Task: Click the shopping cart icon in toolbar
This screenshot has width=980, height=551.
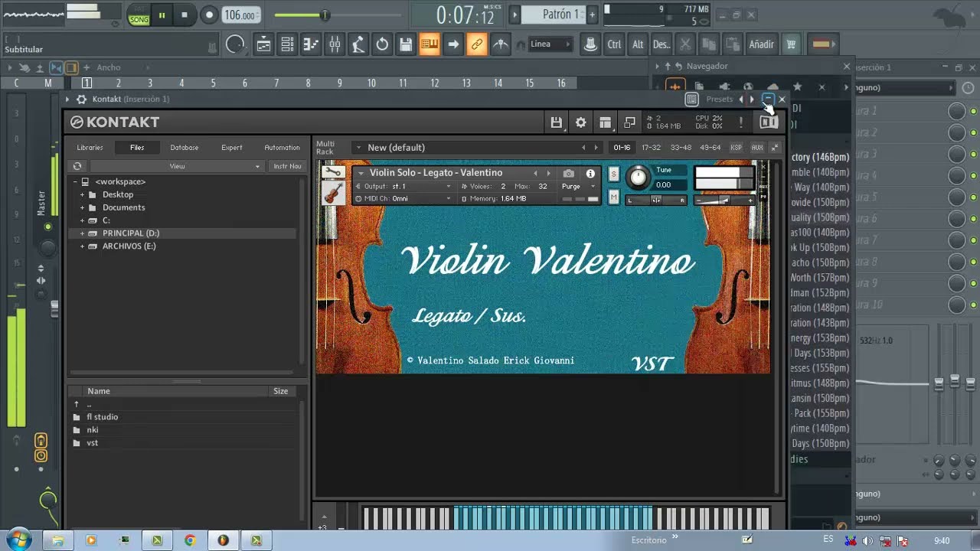Action: 791,44
